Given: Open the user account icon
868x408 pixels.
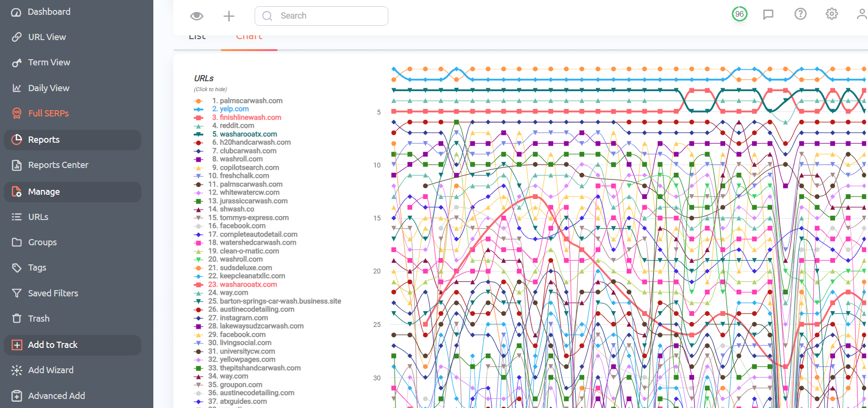Looking at the screenshot, I should coord(862,14).
